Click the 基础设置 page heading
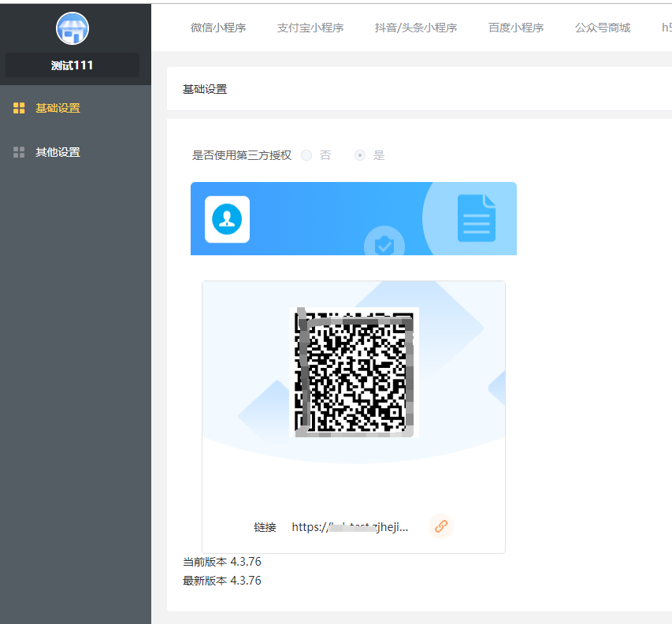 (205, 89)
